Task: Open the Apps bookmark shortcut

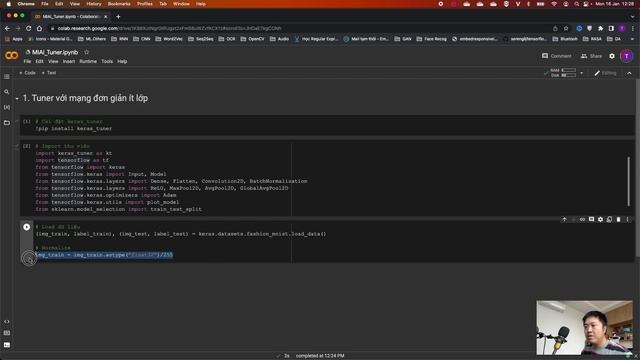Action: point(13,39)
